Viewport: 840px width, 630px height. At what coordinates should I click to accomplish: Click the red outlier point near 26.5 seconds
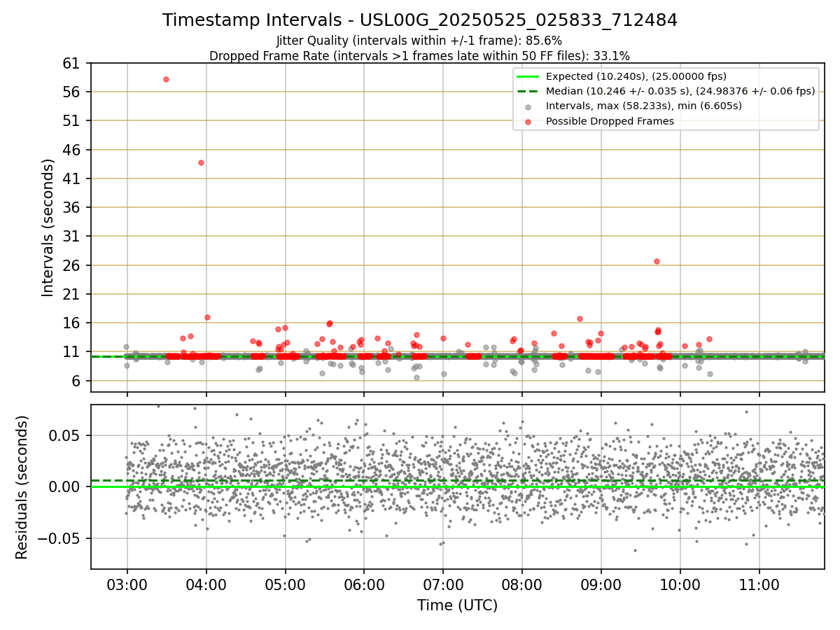(x=657, y=261)
